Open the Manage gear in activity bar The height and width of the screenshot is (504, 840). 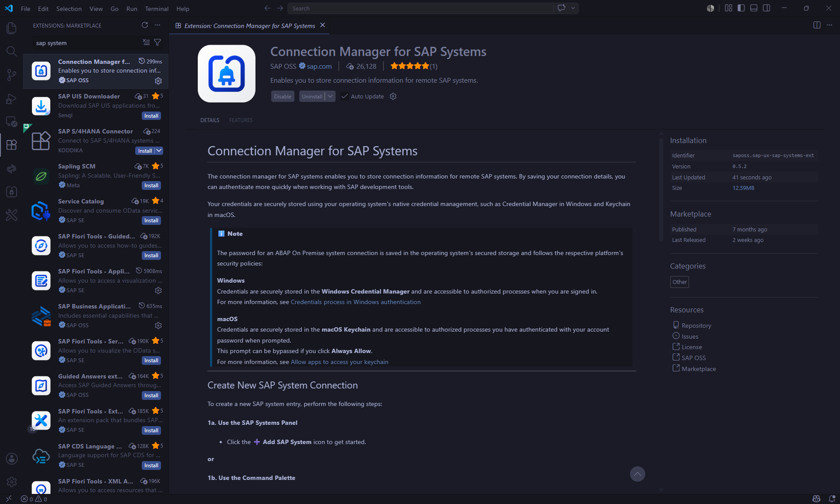coord(11,482)
